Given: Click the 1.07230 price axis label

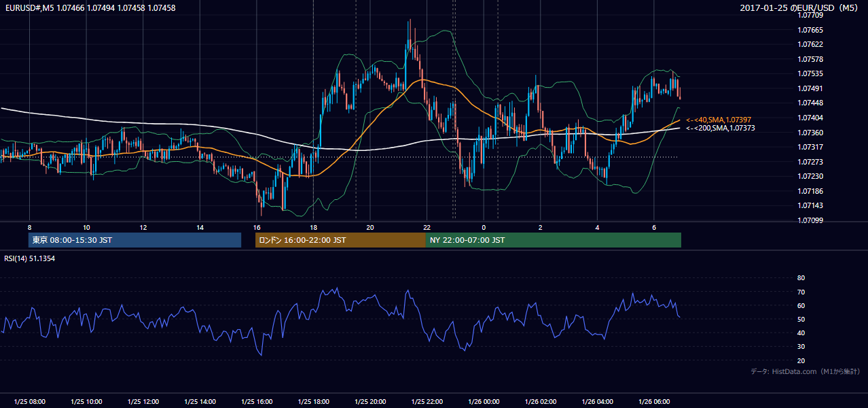Looking at the screenshot, I should 810,176.
